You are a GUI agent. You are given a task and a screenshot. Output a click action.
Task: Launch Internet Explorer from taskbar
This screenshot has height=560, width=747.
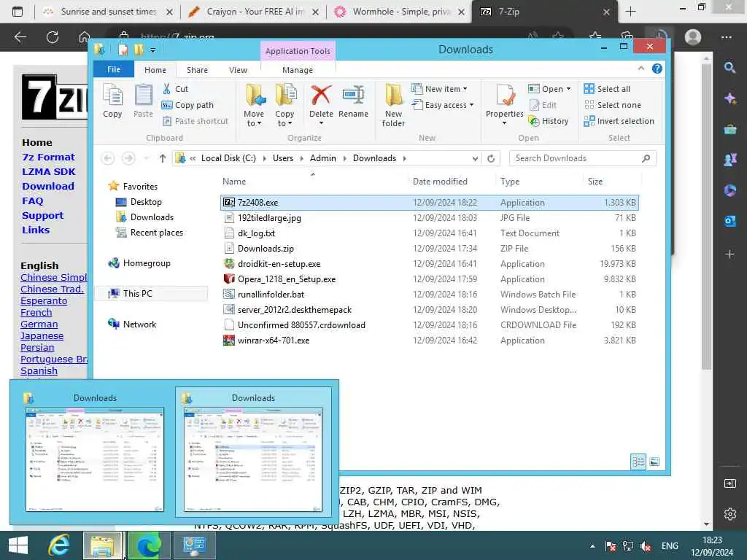pyautogui.click(x=58, y=545)
